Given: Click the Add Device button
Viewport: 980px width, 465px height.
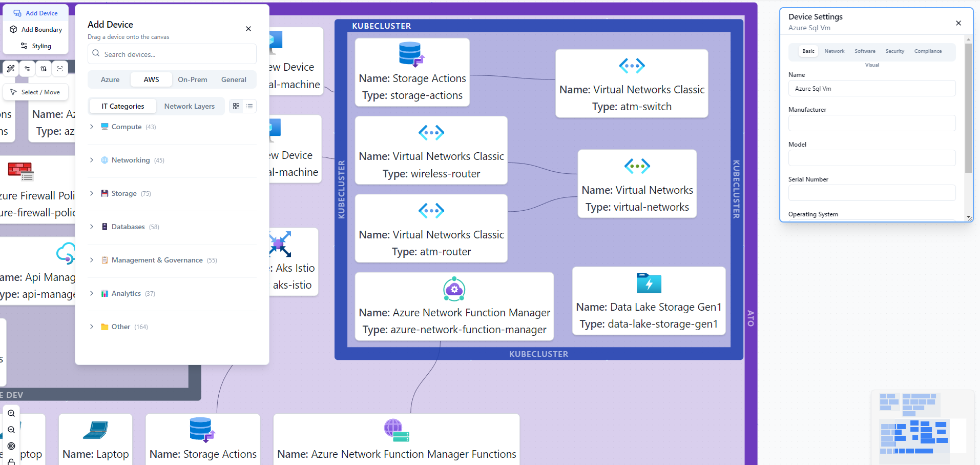Looking at the screenshot, I should coord(36,13).
